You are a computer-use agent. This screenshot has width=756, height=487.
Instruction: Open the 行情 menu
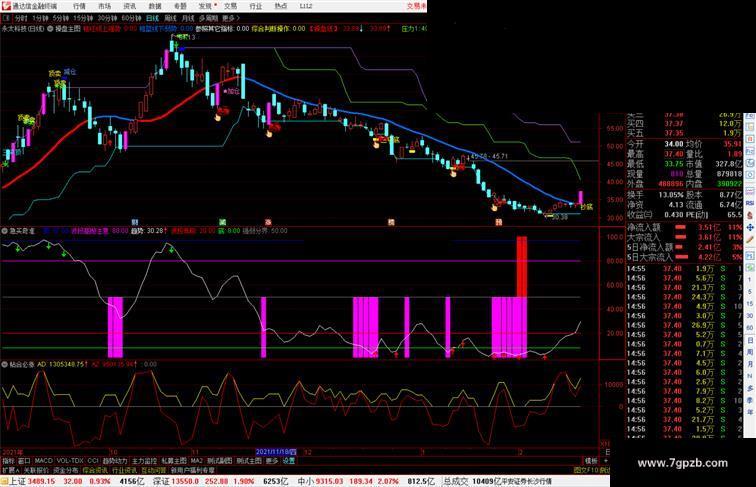tap(79, 6)
